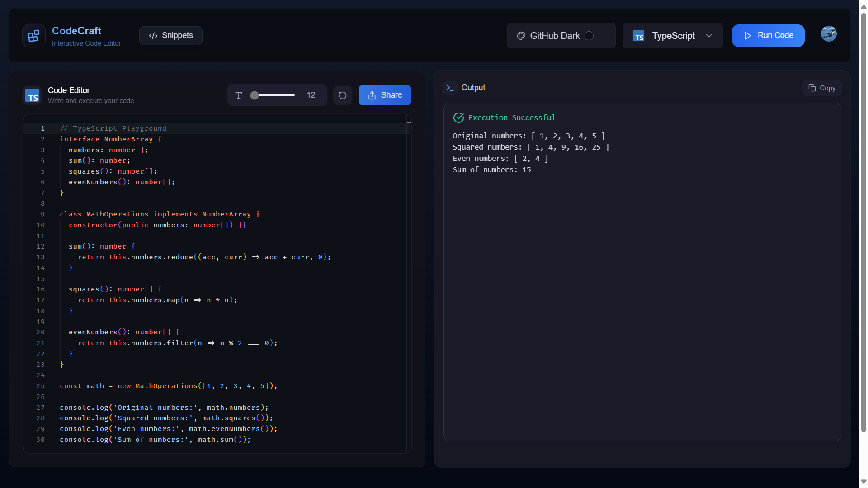Click the CodeCraft title link
This screenshot has width=868, height=488.
(x=76, y=31)
